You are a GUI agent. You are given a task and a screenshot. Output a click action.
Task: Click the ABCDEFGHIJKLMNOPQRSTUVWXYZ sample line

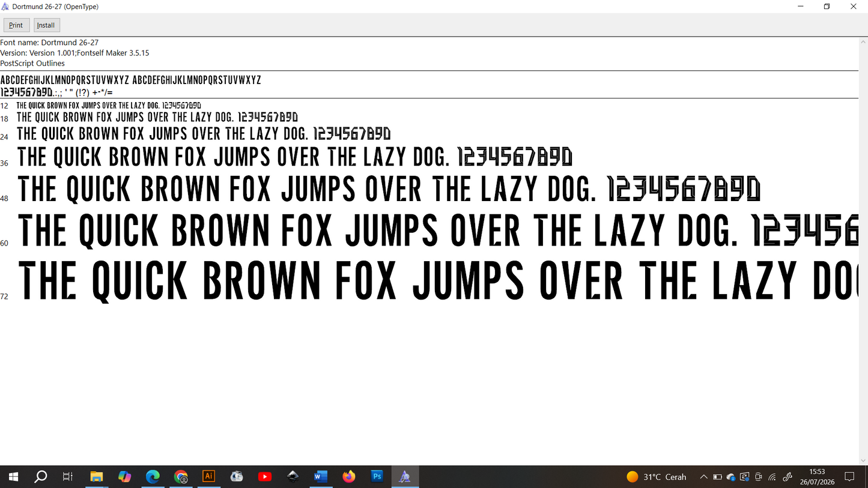click(x=130, y=80)
